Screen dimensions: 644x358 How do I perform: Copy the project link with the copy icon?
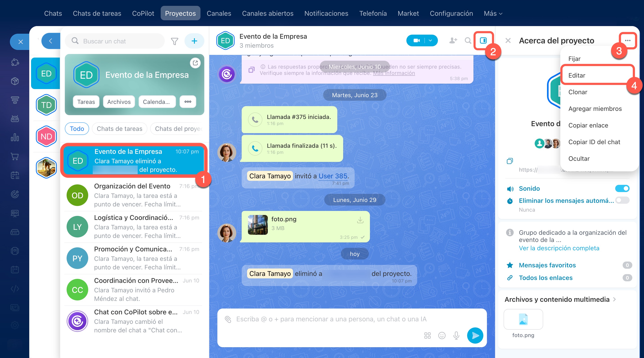tap(509, 161)
